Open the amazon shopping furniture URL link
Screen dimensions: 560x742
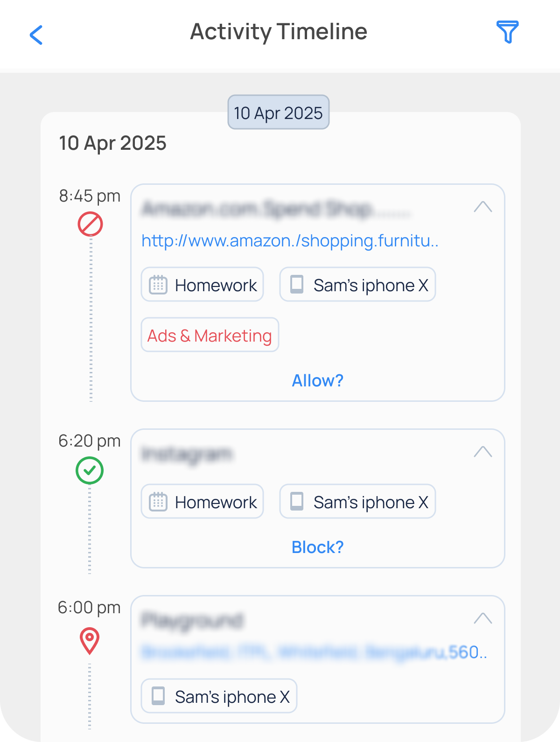pos(290,241)
